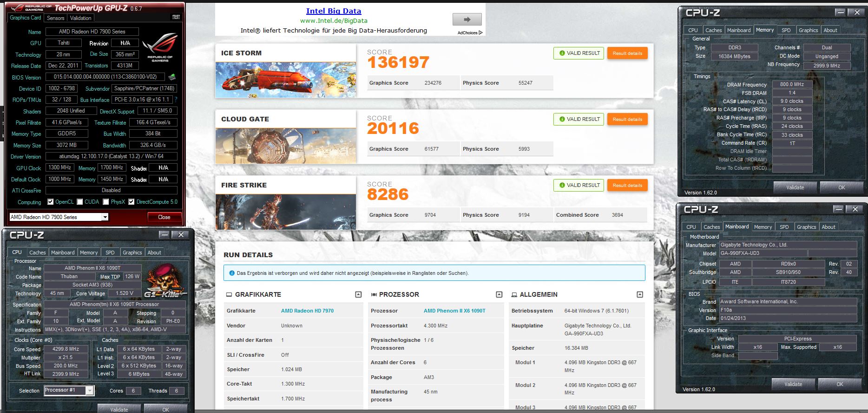The width and height of the screenshot is (868, 413).
Task: Open Result details for Cloud Gate
Action: coord(627,119)
